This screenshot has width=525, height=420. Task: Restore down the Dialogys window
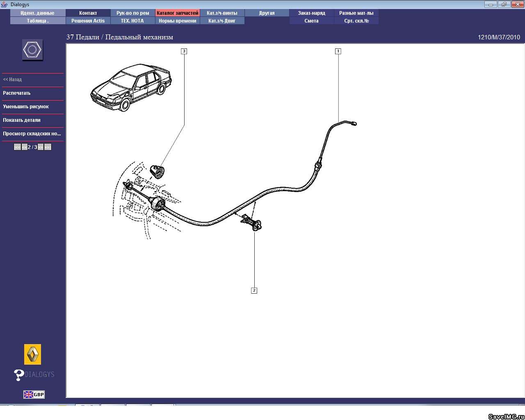click(503, 5)
